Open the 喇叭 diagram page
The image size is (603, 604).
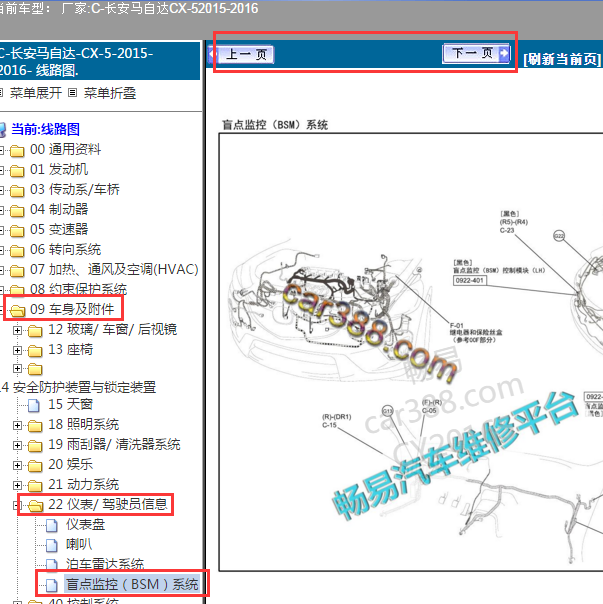coord(79,544)
